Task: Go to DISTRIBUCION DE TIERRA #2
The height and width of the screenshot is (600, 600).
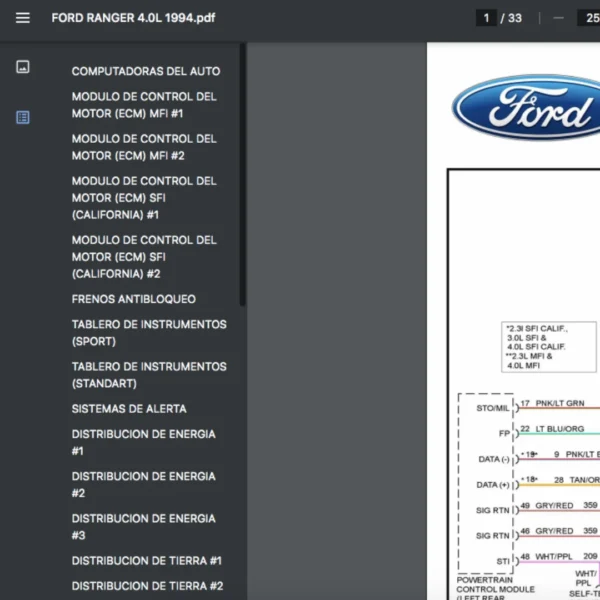Action: [x=147, y=586]
